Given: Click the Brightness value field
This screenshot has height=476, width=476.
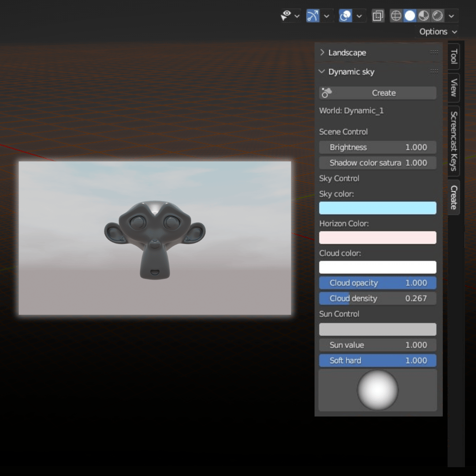Looking at the screenshot, I should coord(378,147).
